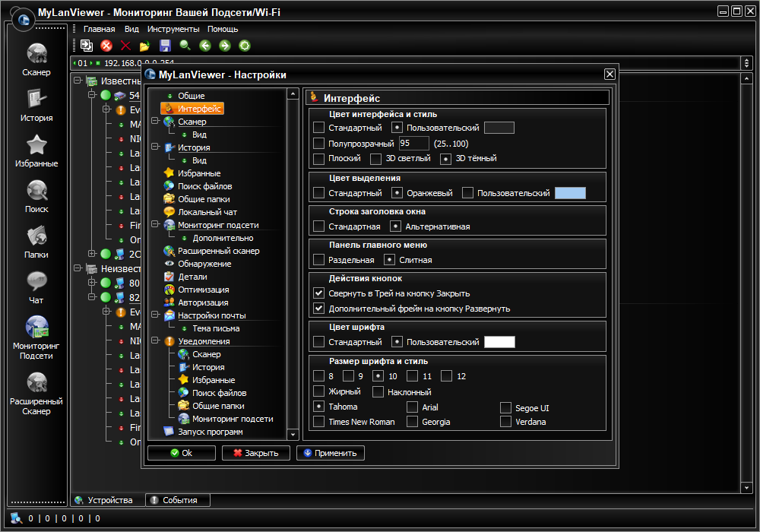Click the quick scan toolbar icon
Viewport: 760px width, 532px height.
point(87,46)
